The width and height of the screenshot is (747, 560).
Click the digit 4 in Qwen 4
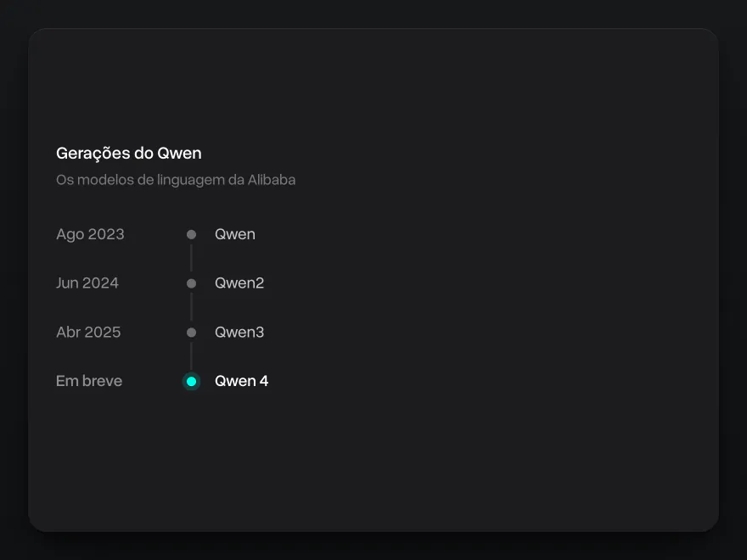tap(264, 381)
